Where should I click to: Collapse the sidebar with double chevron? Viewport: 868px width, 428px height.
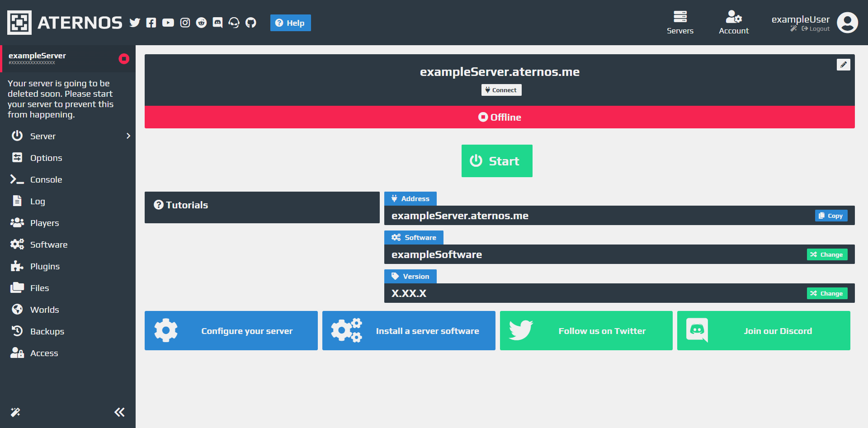pos(119,412)
